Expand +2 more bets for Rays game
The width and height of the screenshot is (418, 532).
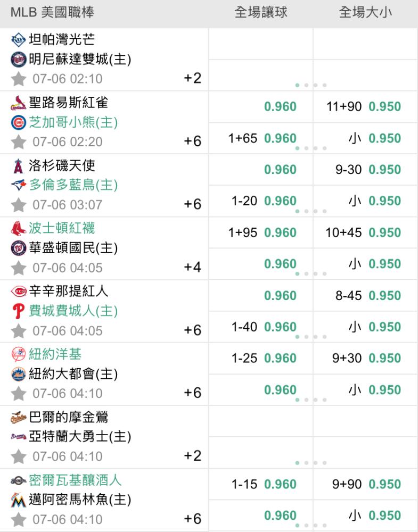pyautogui.click(x=192, y=79)
